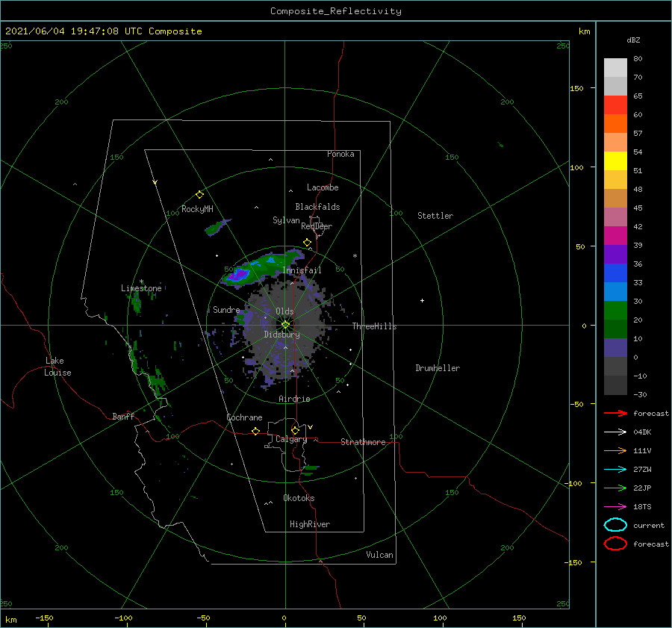Select the orange 57-60 dBZ swatch
The image size is (672, 628).
[x=615, y=124]
